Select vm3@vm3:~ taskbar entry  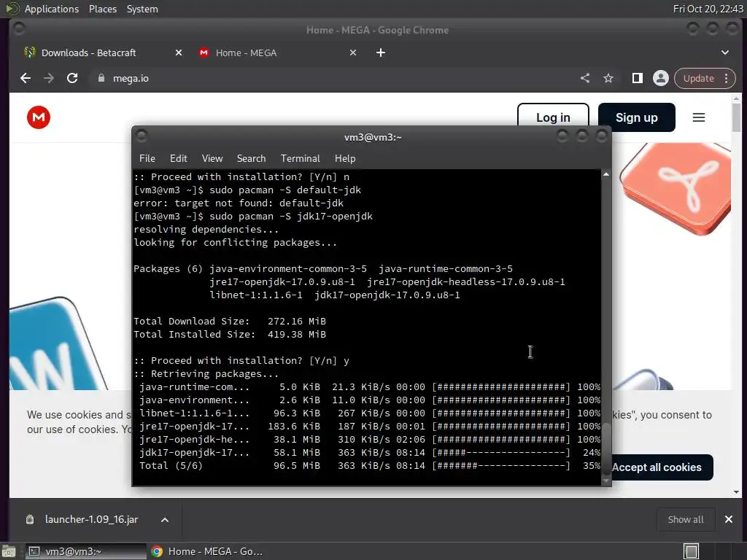[x=85, y=551]
